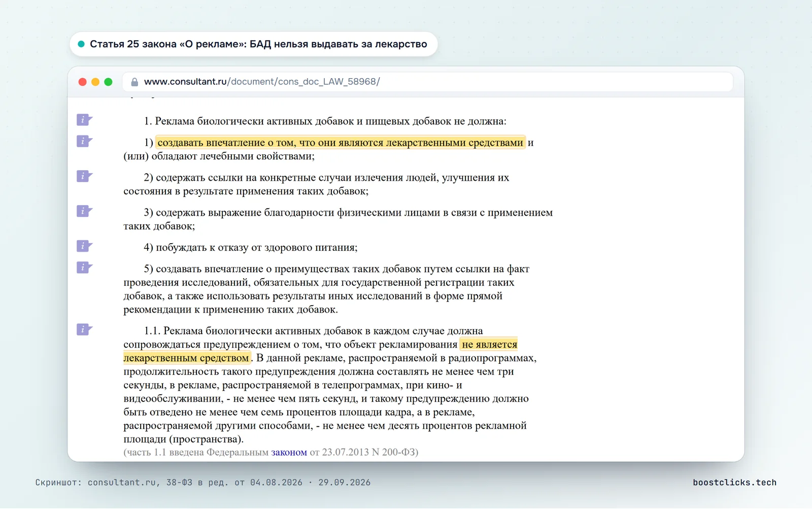
Task: Click the text 'площади (пространства).'
Action: coord(183,439)
